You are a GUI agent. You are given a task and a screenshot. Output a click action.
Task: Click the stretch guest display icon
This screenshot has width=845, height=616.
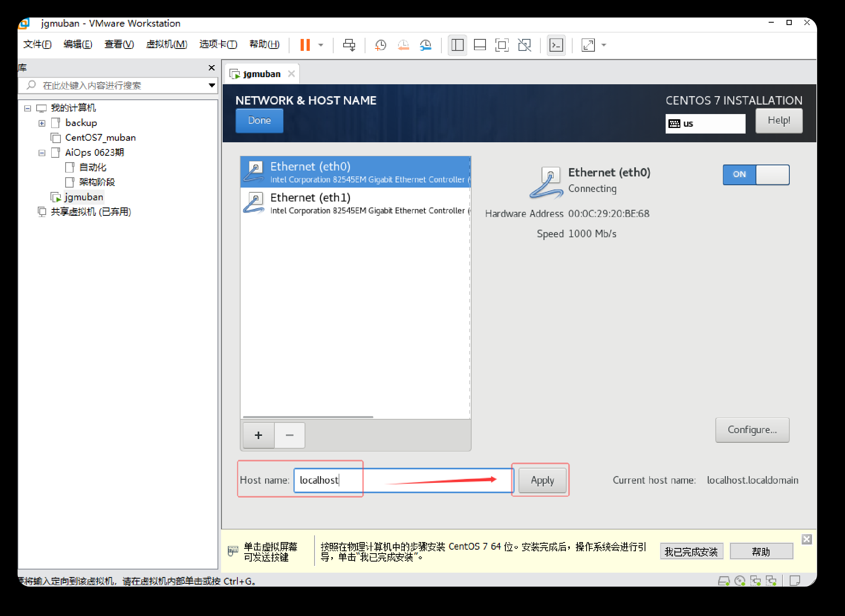click(588, 45)
